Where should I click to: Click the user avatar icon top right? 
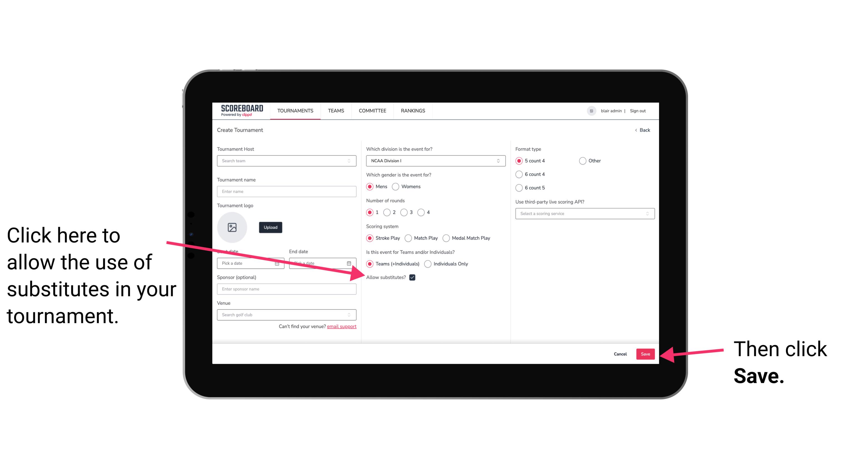click(591, 110)
